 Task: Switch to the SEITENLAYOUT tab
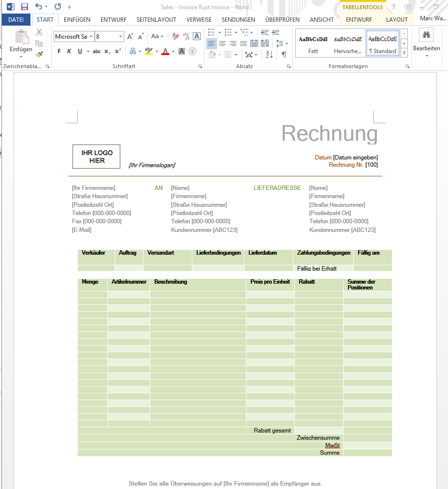tap(156, 20)
